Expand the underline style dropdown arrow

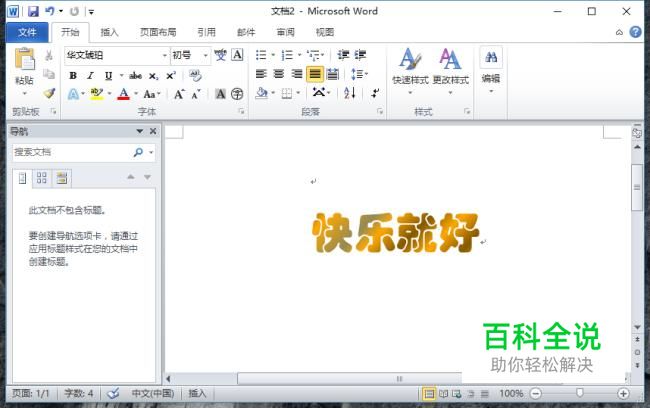[x=121, y=75]
